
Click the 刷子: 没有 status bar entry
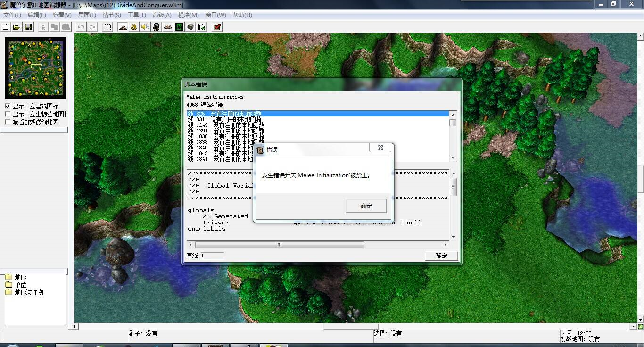(143, 333)
